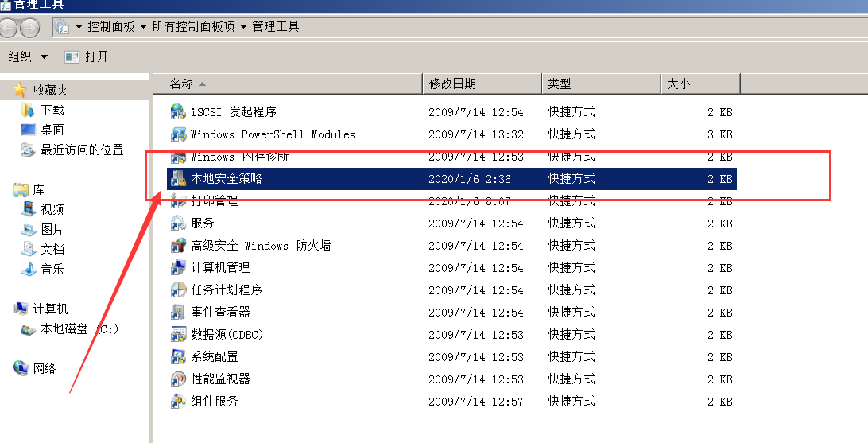This screenshot has height=443, width=868.
Task: Go back with the Back arrow button
Action: click(8, 28)
